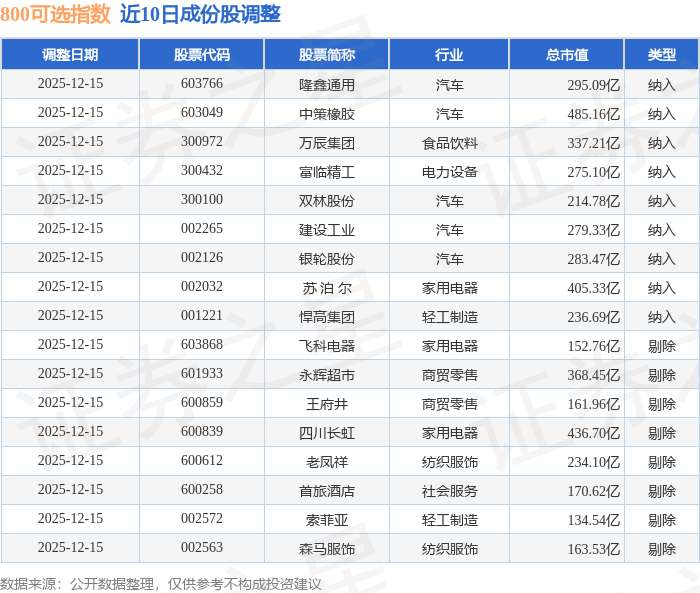Screen dimensions: 700x593
Task: Click stock code 300432
Action: pos(202,171)
